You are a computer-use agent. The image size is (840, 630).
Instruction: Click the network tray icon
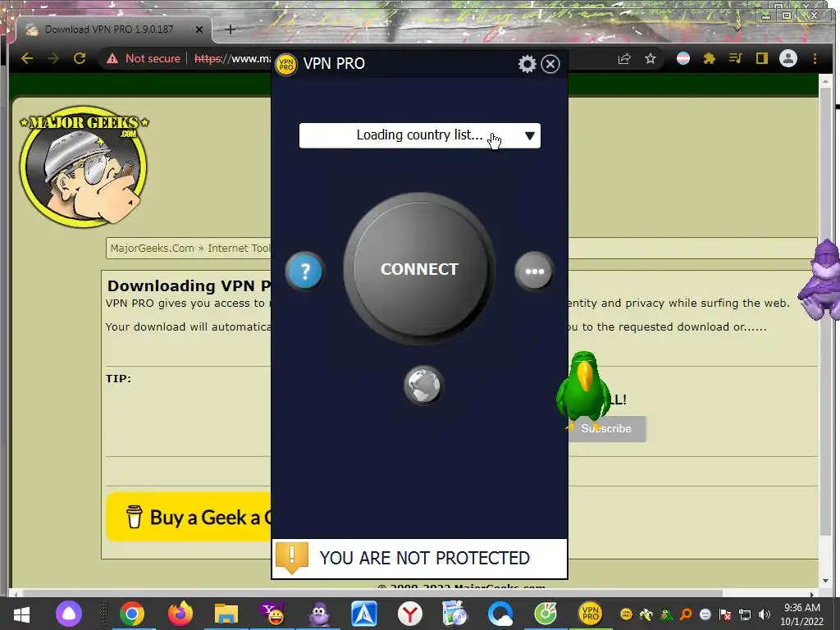(x=745, y=614)
